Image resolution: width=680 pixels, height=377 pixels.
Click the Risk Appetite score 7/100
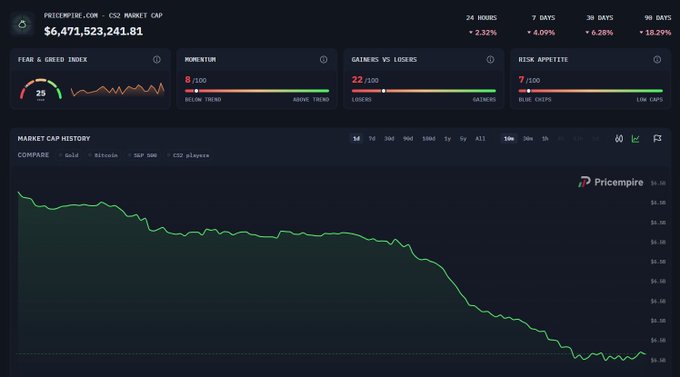529,80
